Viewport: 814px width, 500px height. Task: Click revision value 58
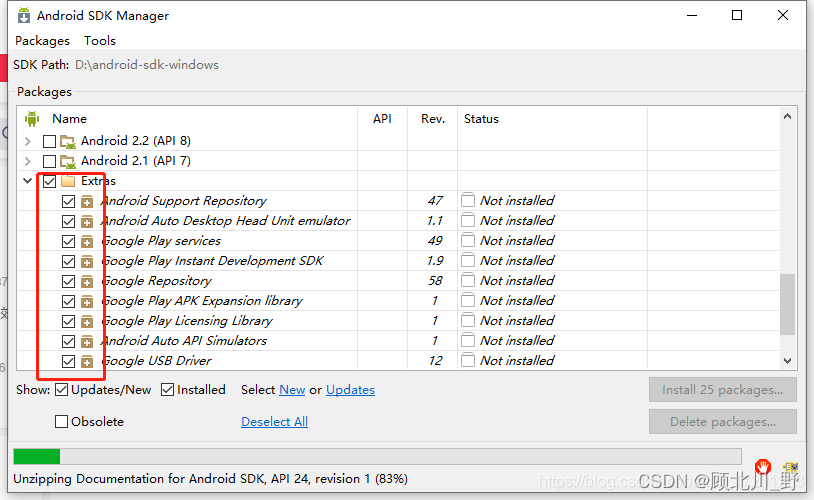[x=435, y=280]
